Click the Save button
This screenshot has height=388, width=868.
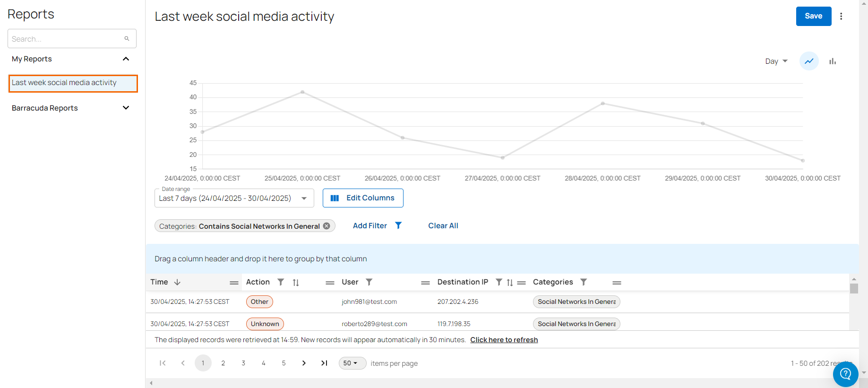pos(813,16)
